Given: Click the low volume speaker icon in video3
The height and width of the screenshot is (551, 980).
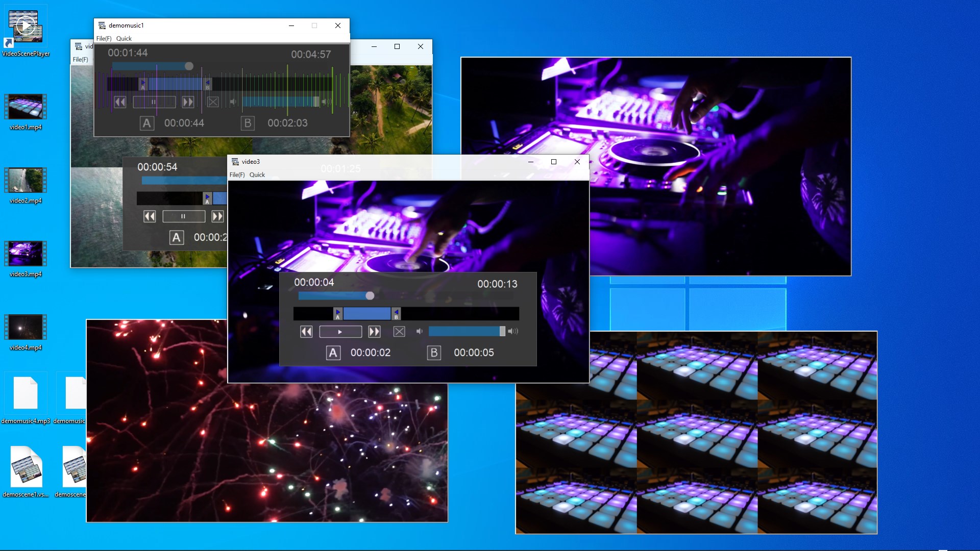Looking at the screenshot, I should [x=419, y=332].
